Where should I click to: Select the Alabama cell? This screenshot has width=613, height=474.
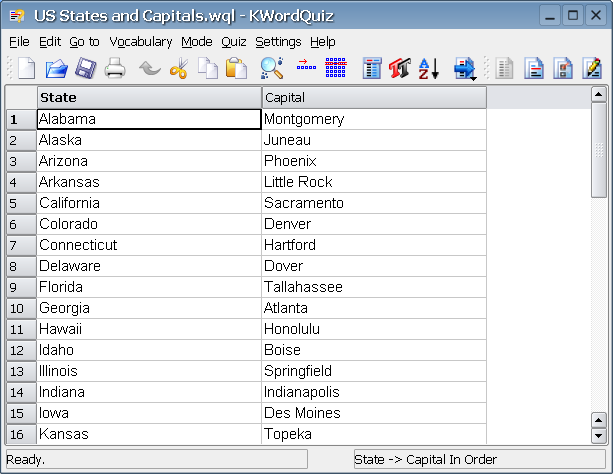149,119
